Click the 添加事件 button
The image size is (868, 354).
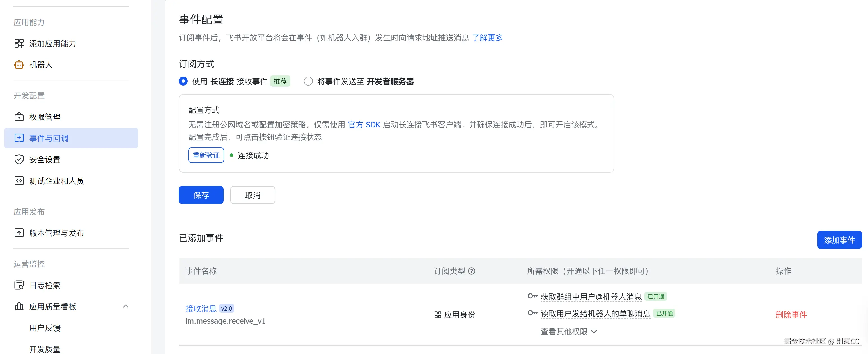pyautogui.click(x=839, y=240)
